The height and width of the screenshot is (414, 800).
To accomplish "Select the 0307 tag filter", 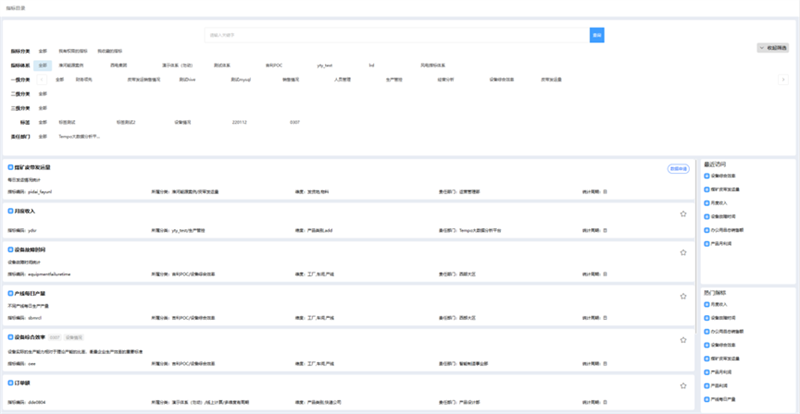I will pyautogui.click(x=295, y=121).
